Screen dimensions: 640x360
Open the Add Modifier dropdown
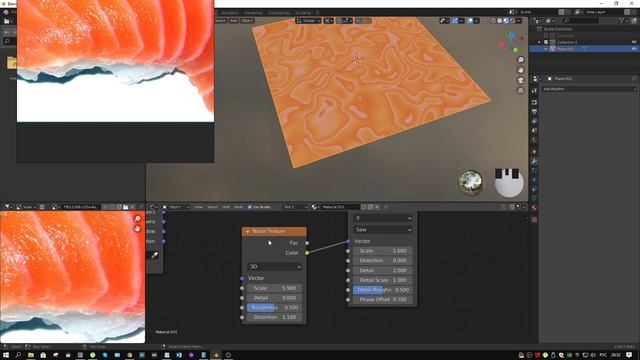[589, 89]
